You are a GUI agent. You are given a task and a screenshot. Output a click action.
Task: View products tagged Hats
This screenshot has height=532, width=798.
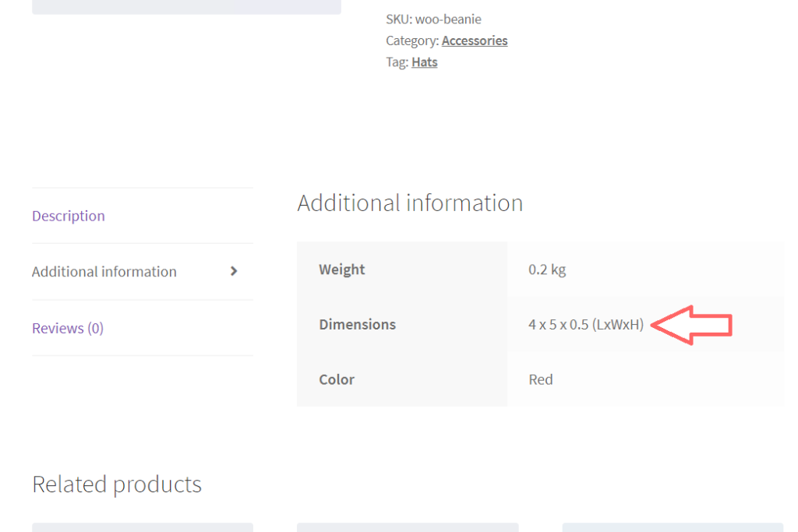point(424,62)
